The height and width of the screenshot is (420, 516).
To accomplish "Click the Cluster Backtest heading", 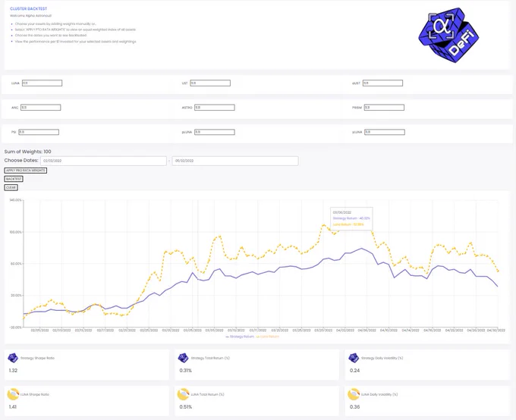I will [x=29, y=9].
